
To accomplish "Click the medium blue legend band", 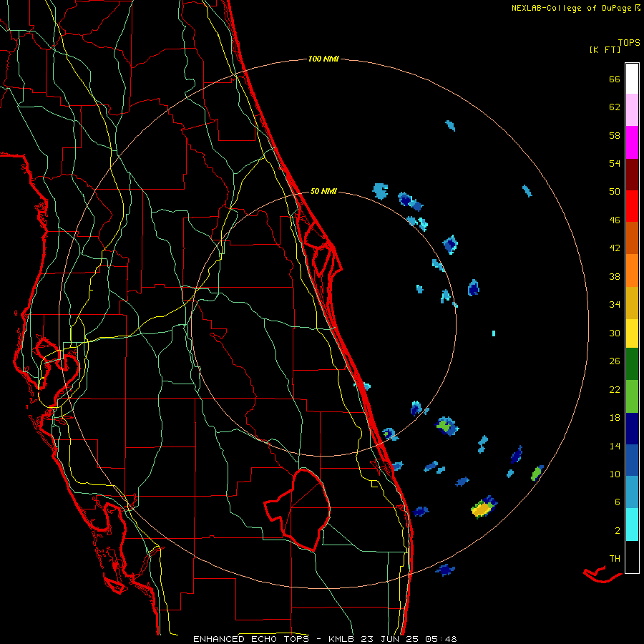I will [x=632, y=460].
